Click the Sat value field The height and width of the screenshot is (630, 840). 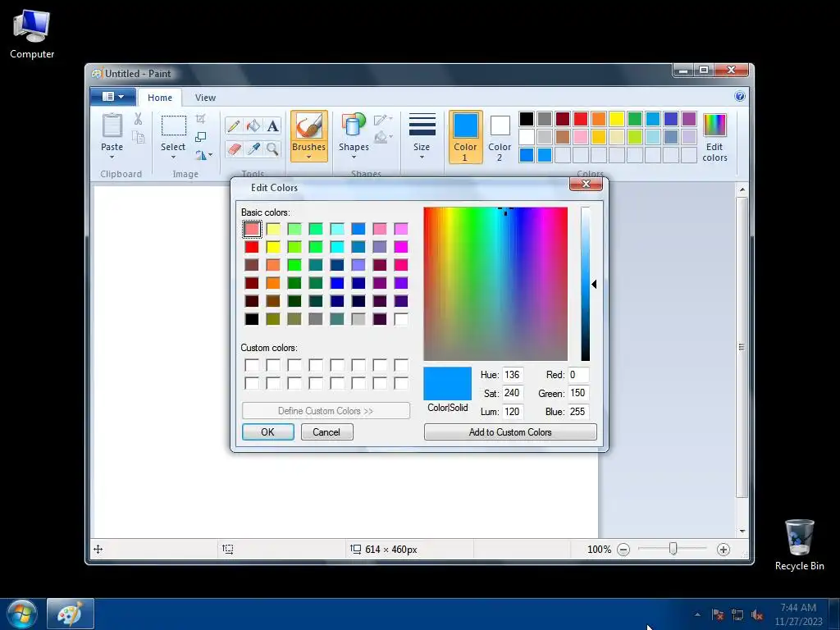tap(513, 393)
